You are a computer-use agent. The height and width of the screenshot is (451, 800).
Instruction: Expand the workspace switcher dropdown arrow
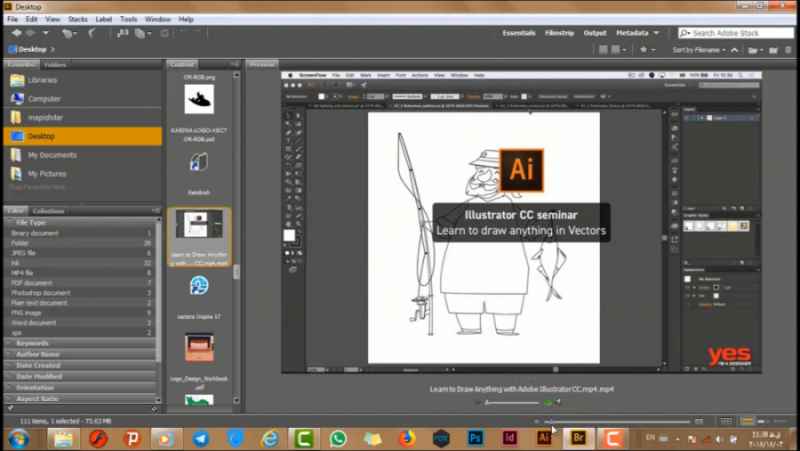(x=656, y=33)
